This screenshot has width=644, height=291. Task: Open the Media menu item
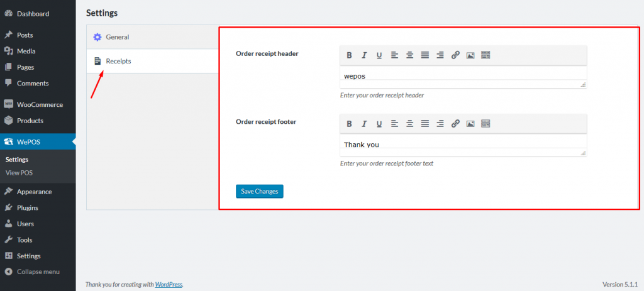pyautogui.click(x=38, y=51)
